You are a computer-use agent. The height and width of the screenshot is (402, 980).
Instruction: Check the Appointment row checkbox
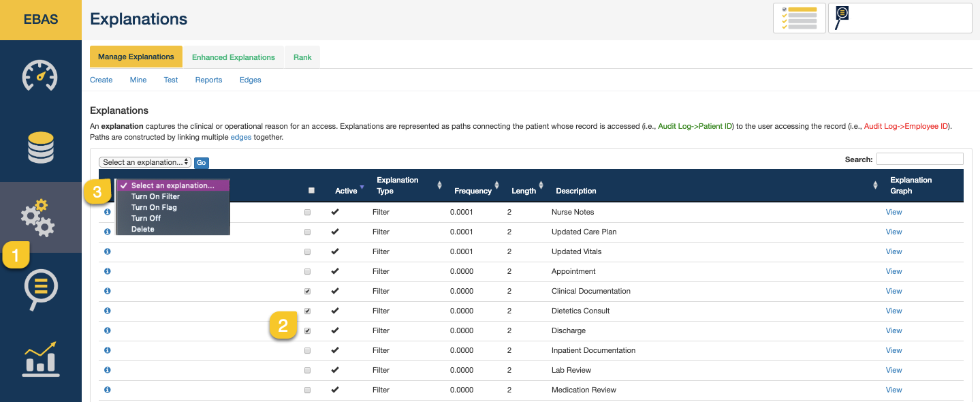coord(307,272)
